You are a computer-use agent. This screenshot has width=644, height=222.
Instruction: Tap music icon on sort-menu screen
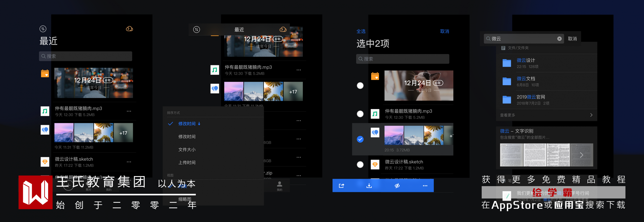(215, 70)
